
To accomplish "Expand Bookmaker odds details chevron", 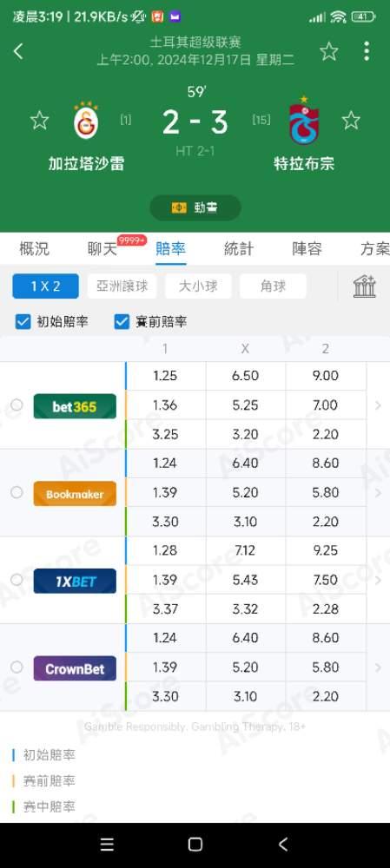I will coord(379,493).
